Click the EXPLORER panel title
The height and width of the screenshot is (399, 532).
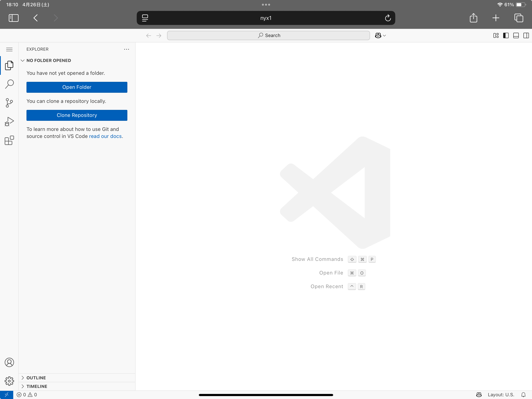pos(38,49)
